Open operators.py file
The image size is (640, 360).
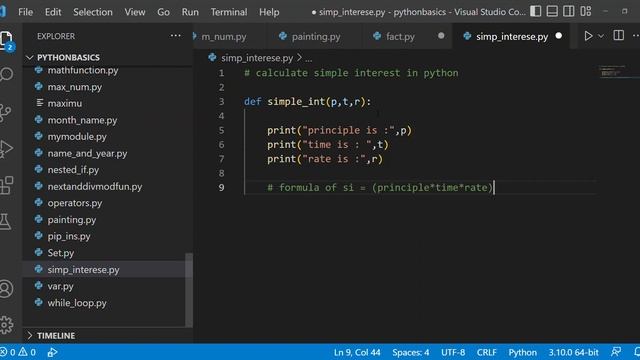tap(75, 203)
